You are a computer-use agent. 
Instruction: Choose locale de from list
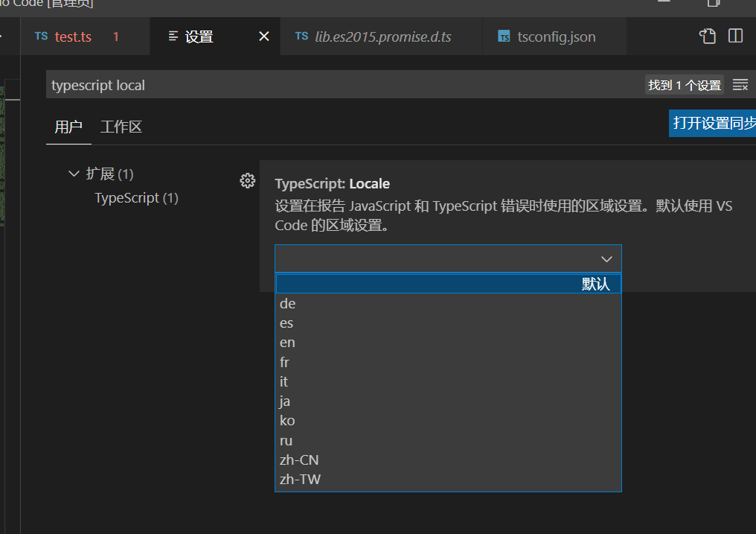point(448,303)
